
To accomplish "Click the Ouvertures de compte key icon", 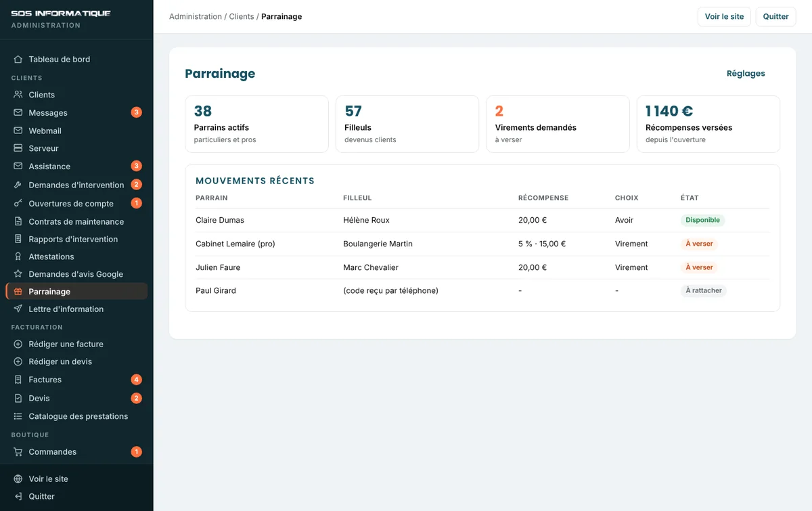I will click(x=18, y=203).
